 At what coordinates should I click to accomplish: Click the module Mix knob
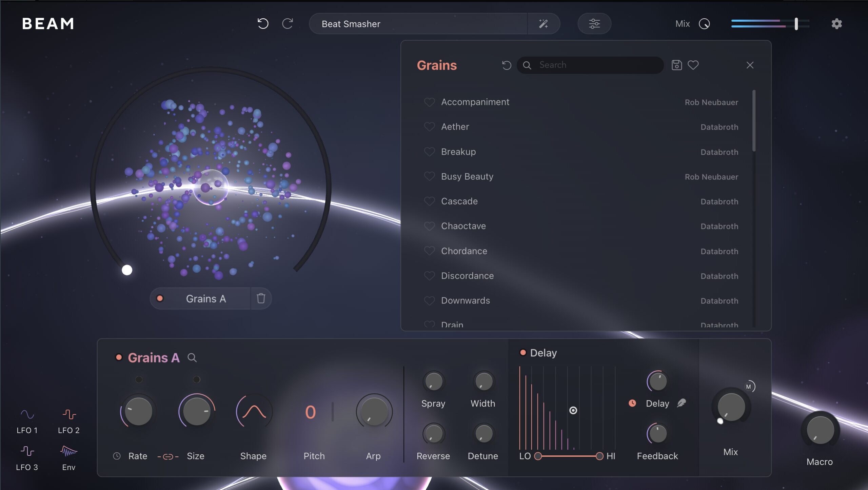click(x=731, y=407)
